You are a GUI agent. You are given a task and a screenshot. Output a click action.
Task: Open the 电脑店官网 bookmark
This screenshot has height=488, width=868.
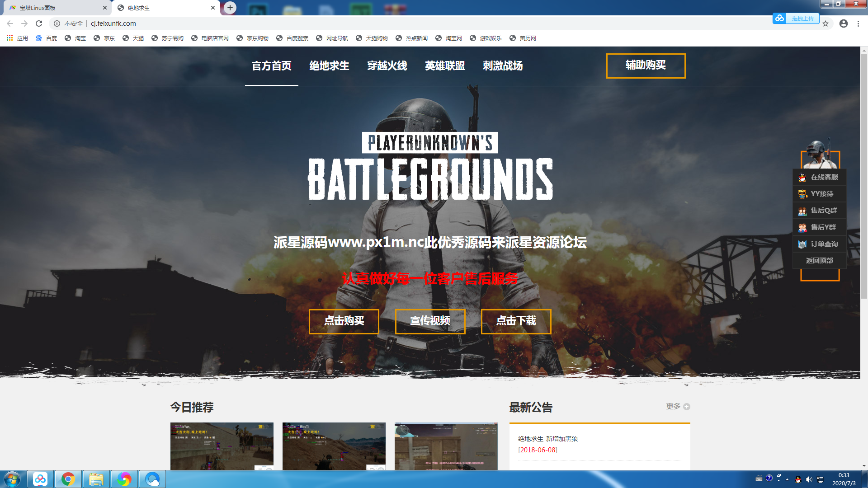[x=210, y=38]
